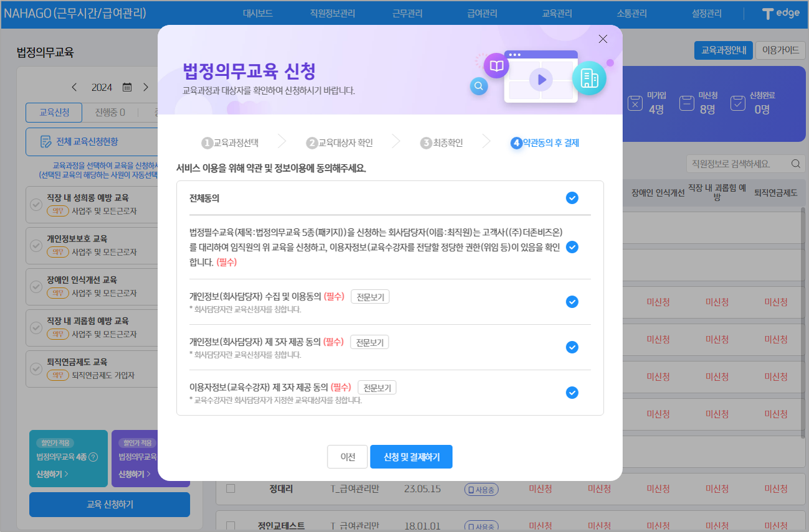Screen dimensions: 809x532
Task: Click the help icon beside 법정의무교육 4종
Action: click(93, 457)
